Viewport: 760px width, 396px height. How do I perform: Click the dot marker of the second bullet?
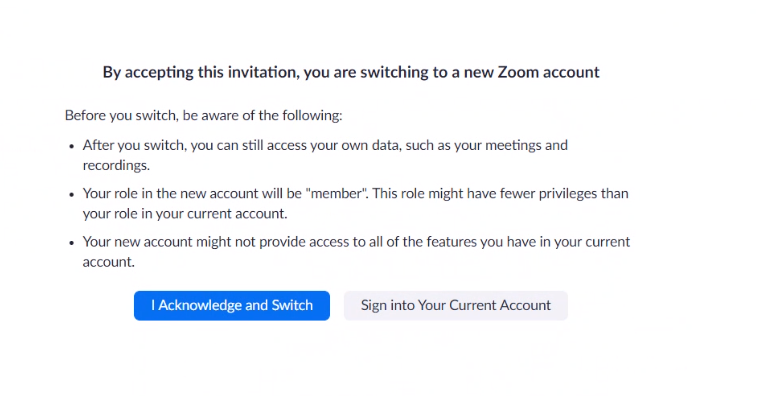72,194
